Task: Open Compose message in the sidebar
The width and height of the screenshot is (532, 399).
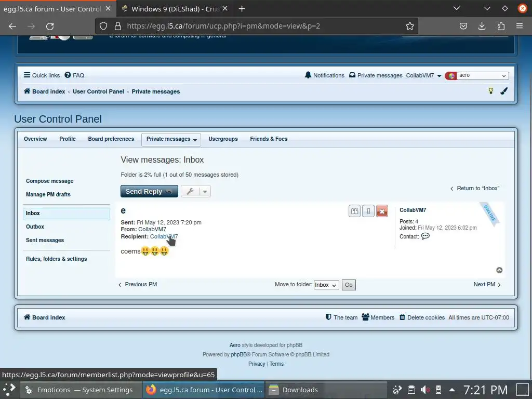Action: [49, 181]
